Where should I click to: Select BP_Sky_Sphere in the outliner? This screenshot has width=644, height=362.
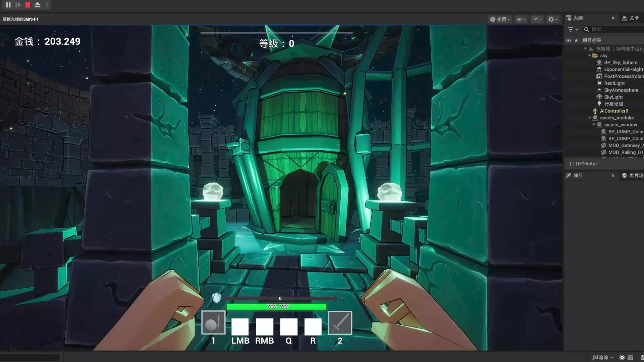click(x=621, y=63)
